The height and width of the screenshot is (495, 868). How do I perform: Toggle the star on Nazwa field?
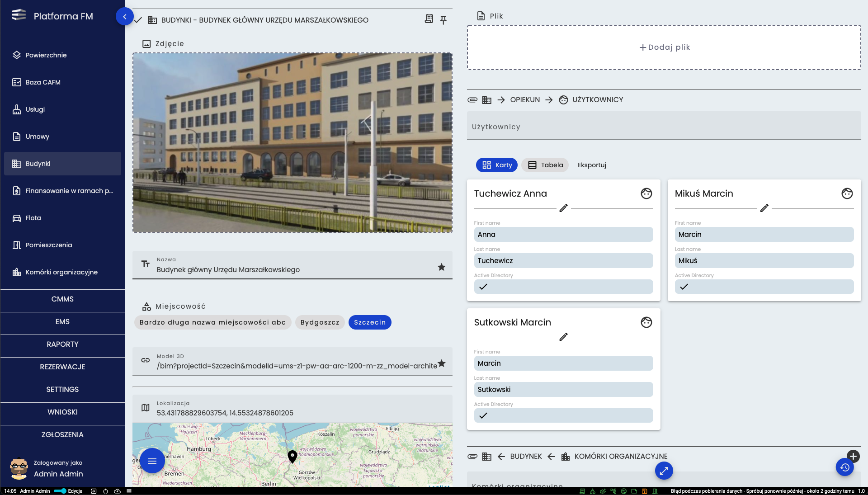(442, 267)
